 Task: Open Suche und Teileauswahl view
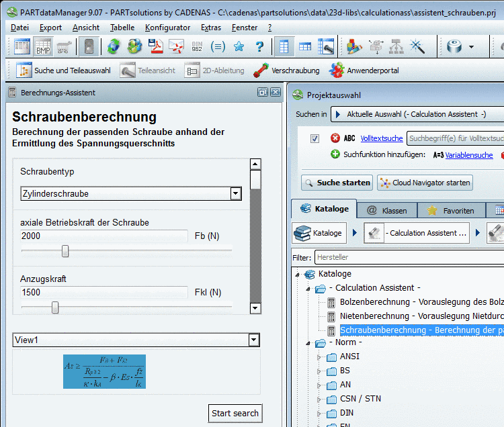pos(63,70)
